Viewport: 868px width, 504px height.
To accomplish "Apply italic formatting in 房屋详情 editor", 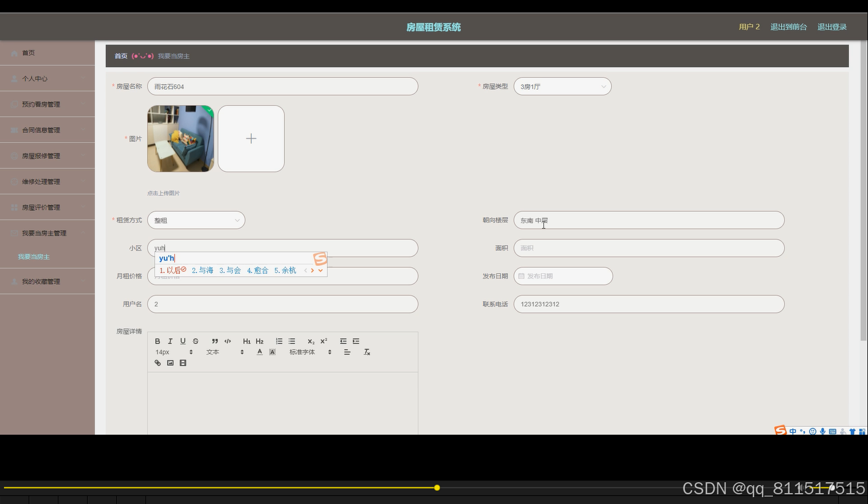I will (170, 341).
